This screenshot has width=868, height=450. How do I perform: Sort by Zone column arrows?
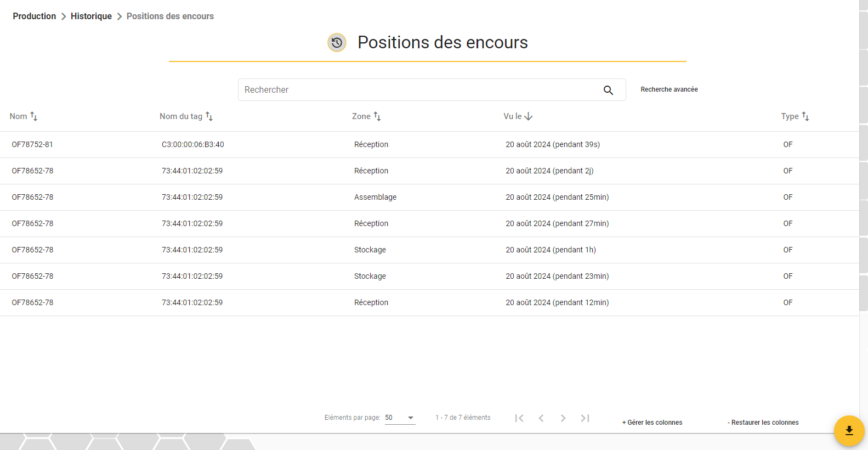coord(377,116)
